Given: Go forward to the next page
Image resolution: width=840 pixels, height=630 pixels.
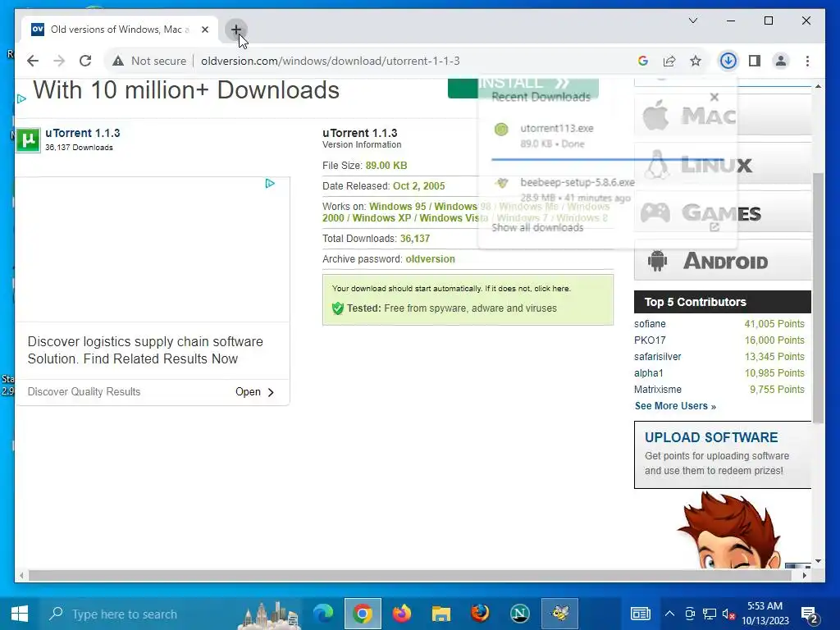Looking at the screenshot, I should [x=59, y=61].
